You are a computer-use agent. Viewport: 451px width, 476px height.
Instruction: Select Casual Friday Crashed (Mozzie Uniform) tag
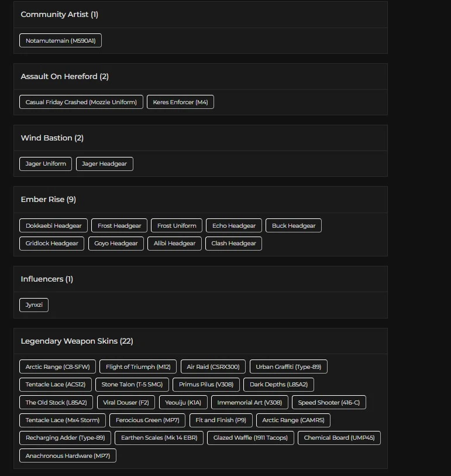(x=81, y=102)
